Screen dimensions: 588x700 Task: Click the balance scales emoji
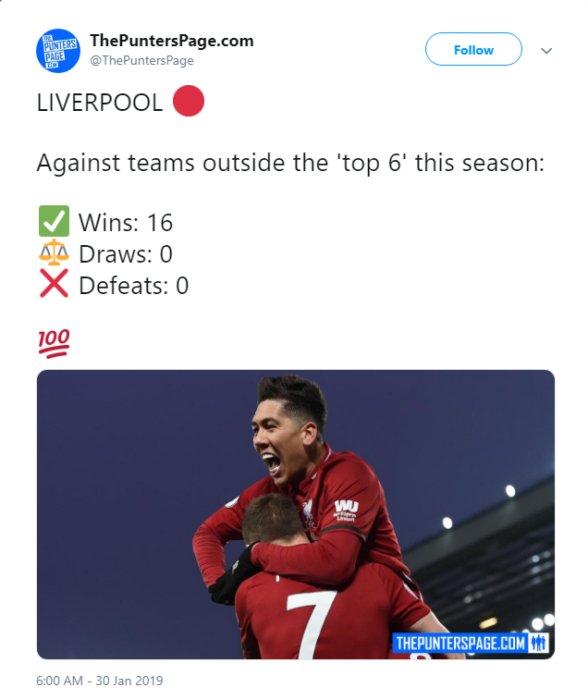coord(54,254)
